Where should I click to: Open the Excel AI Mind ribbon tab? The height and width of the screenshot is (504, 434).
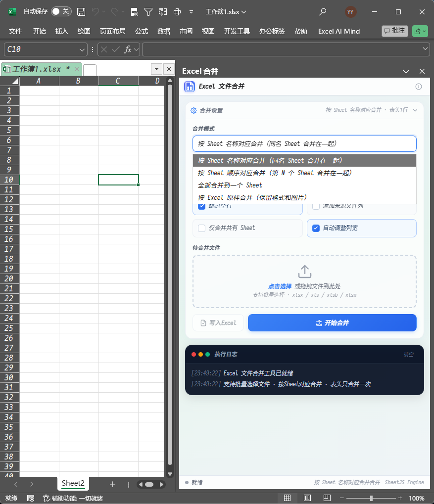coord(339,31)
